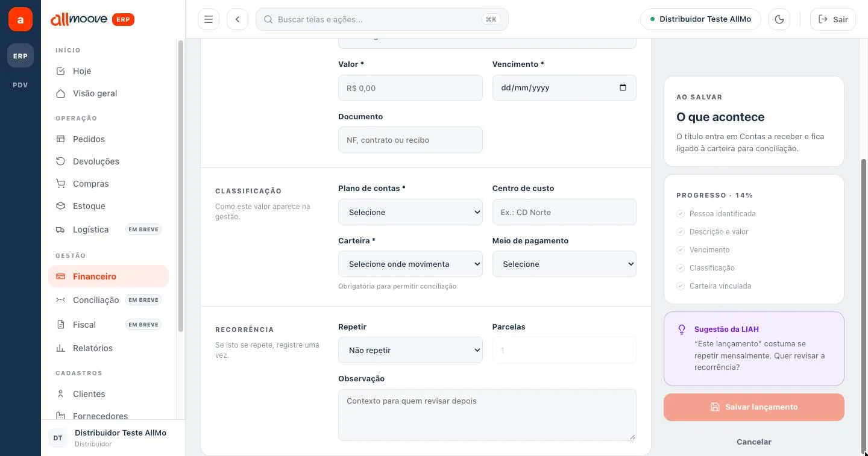Click the main page vertical scrollbar

(x=864, y=305)
